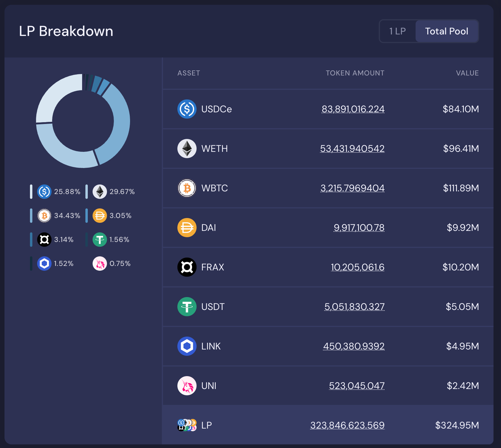Click the USDT Tether icon in table

point(187,307)
